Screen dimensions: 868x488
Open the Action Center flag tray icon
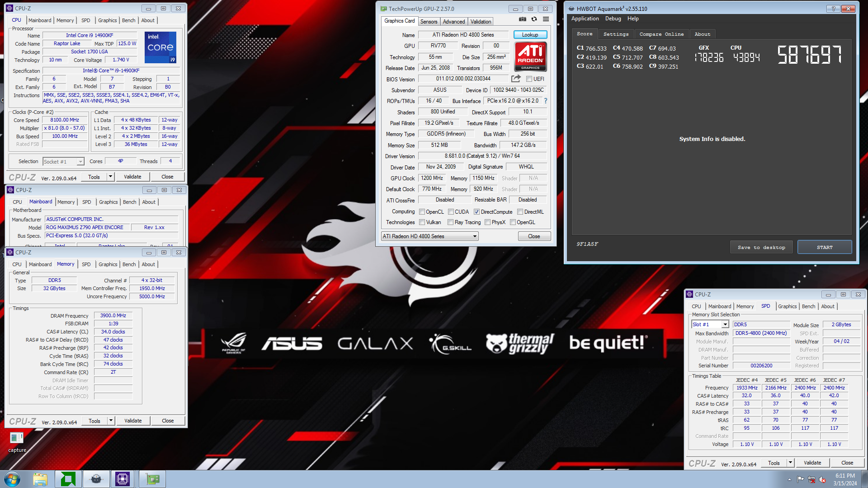(x=801, y=479)
